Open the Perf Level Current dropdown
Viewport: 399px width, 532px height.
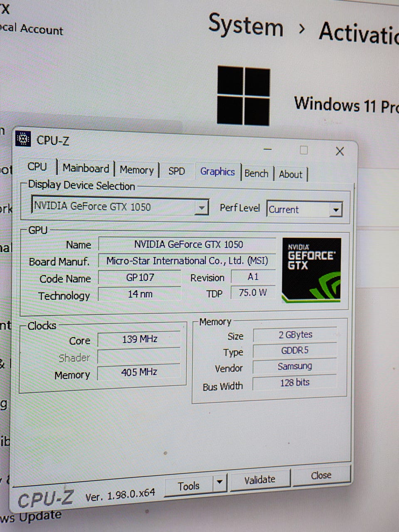[x=335, y=210]
